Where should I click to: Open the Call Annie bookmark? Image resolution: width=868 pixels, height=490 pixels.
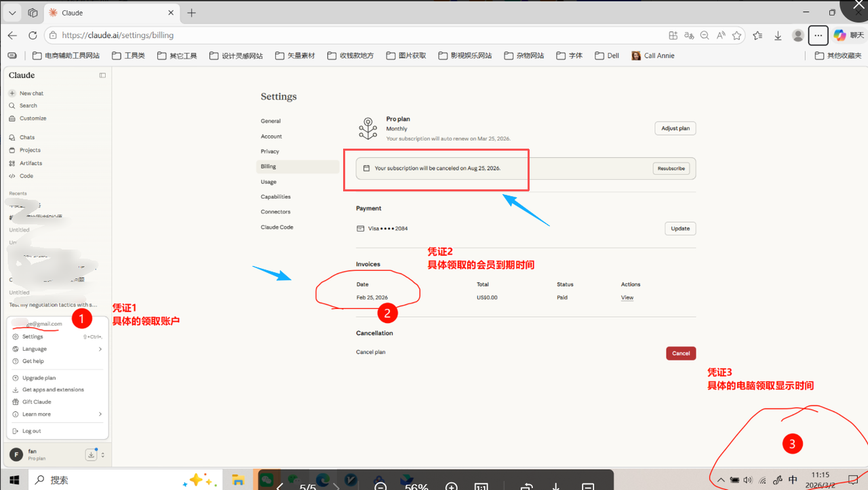click(x=653, y=56)
